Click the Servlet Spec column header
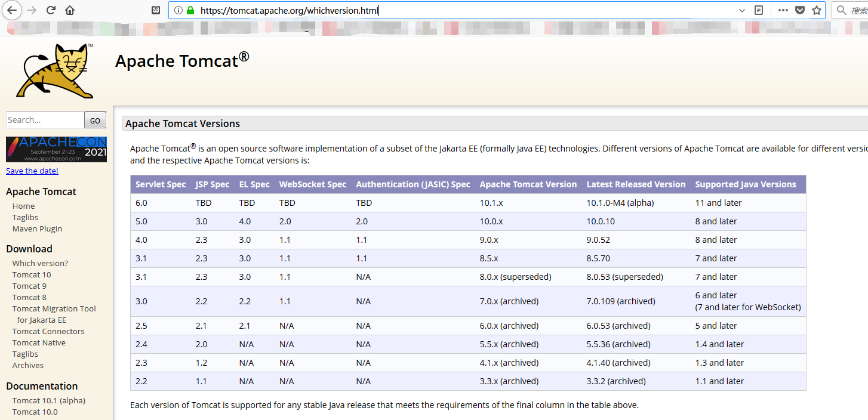 161,184
